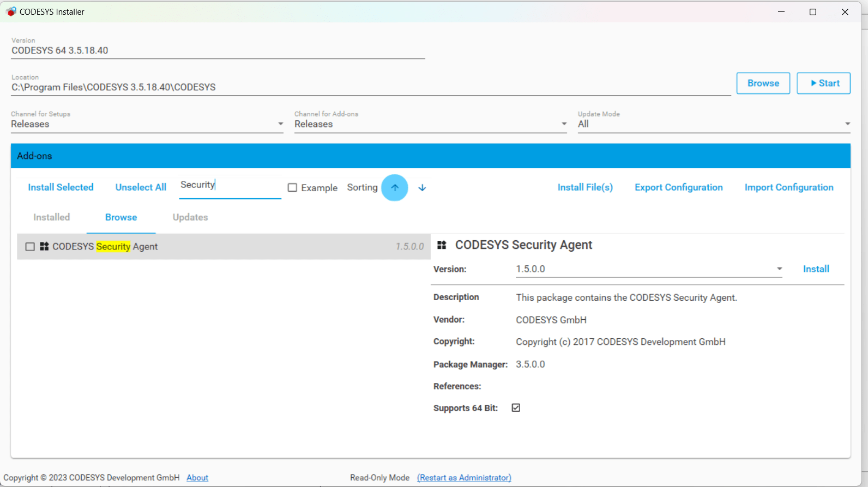
Task: Click Unselect All
Action: click(x=141, y=187)
